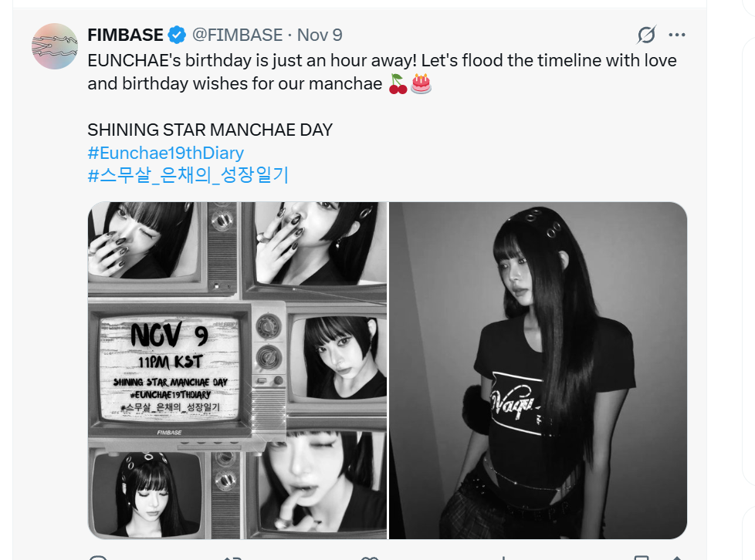
Task: Open post analytics via the views icon
Action: tap(503, 558)
